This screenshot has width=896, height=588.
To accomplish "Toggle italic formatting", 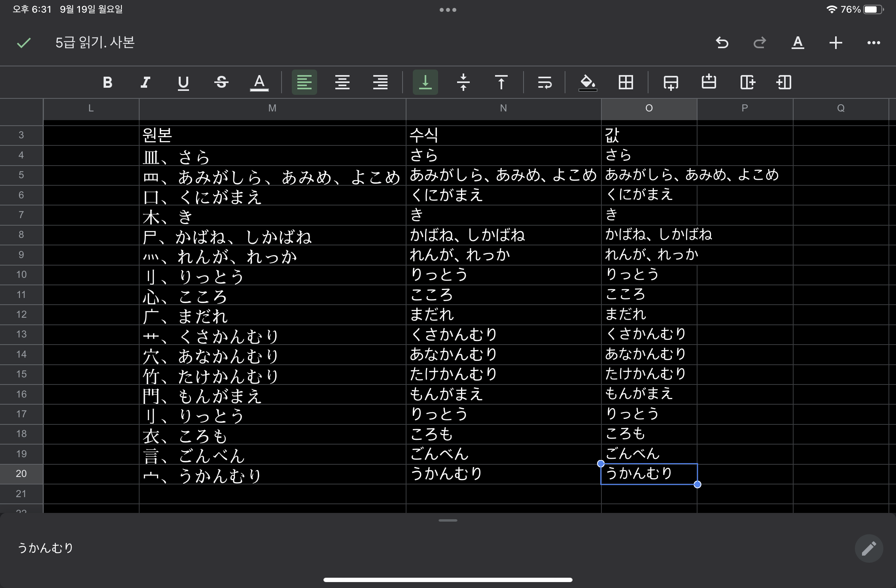I will [x=145, y=82].
